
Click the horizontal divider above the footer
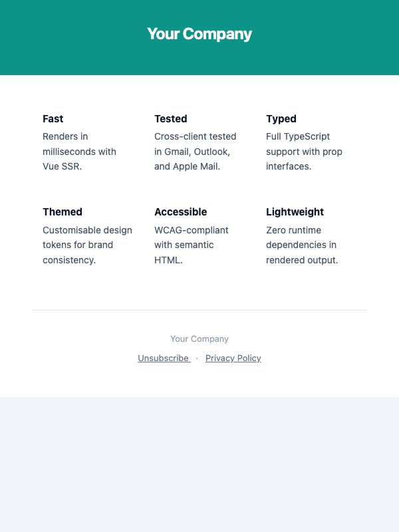(199, 310)
